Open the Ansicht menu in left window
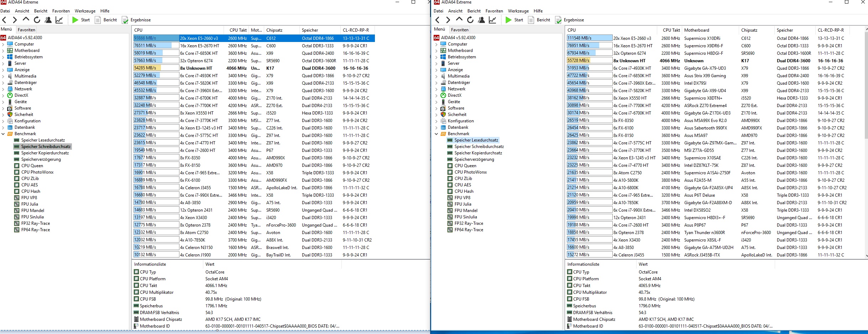Image resolution: width=868 pixels, height=334 pixels. coord(22,11)
